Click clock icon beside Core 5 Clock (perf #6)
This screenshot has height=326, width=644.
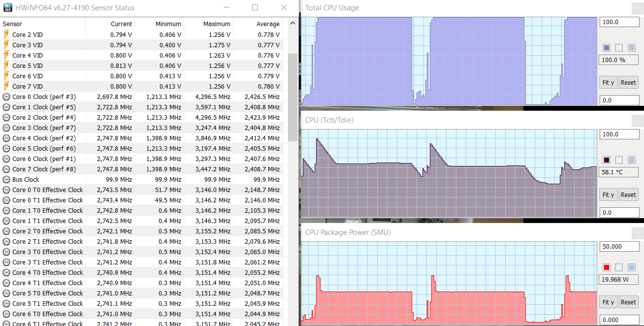tap(6, 148)
